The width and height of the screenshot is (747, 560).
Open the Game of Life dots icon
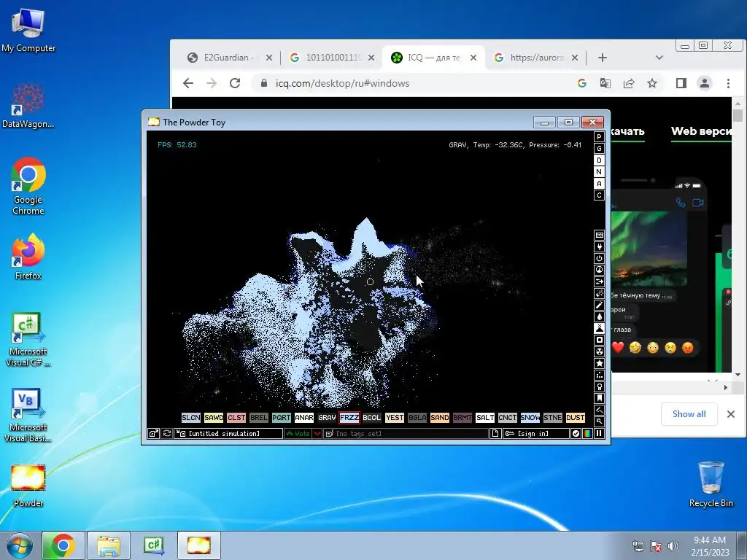[600, 376]
